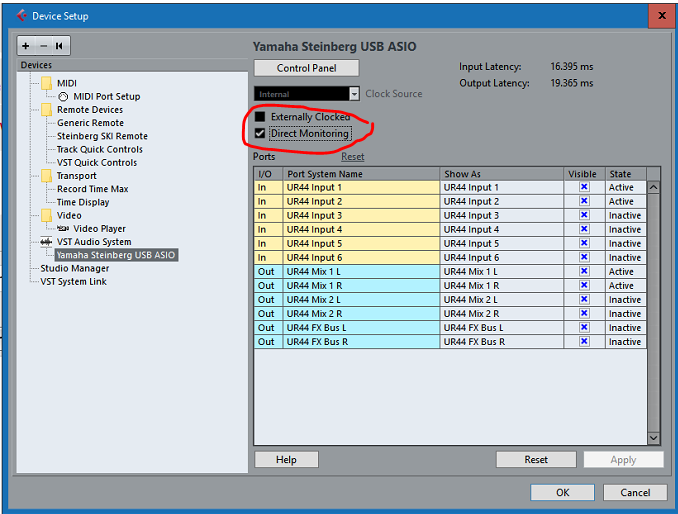
Task: Open the Control Panel button
Action: point(307,68)
